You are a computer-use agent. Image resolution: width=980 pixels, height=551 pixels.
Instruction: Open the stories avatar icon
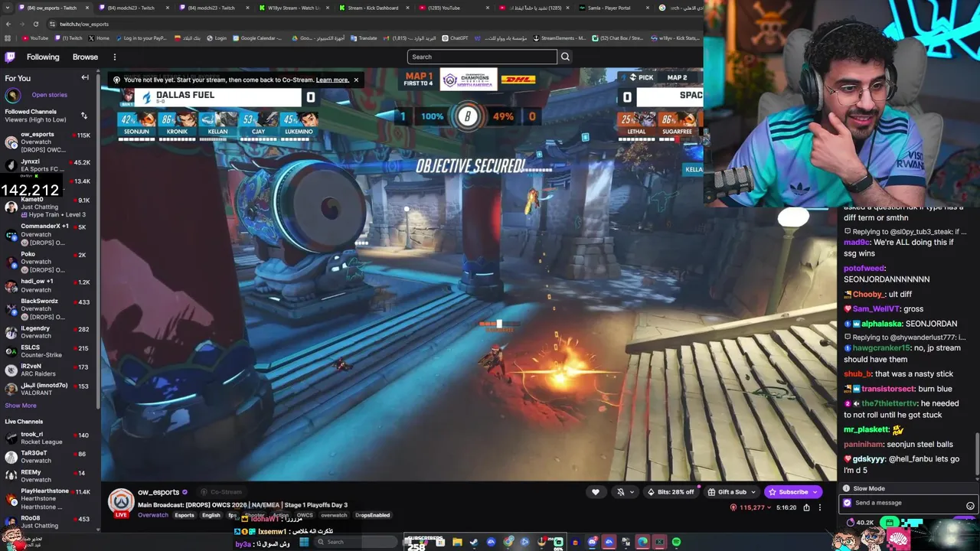pos(12,95)
